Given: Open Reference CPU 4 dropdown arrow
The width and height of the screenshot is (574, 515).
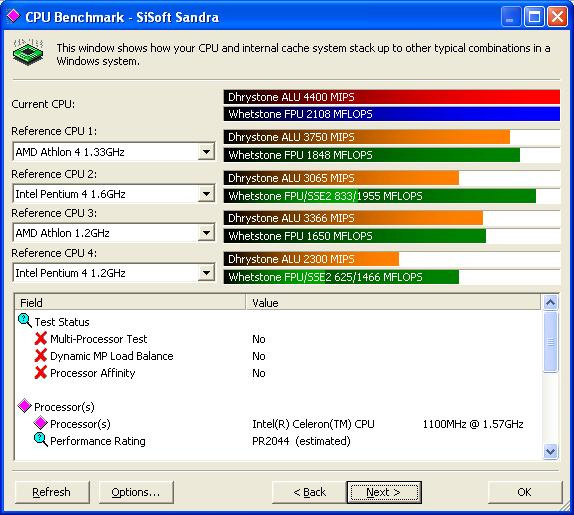Looking at the screenshot, I should pyautogui.click(x=206, y=273).
